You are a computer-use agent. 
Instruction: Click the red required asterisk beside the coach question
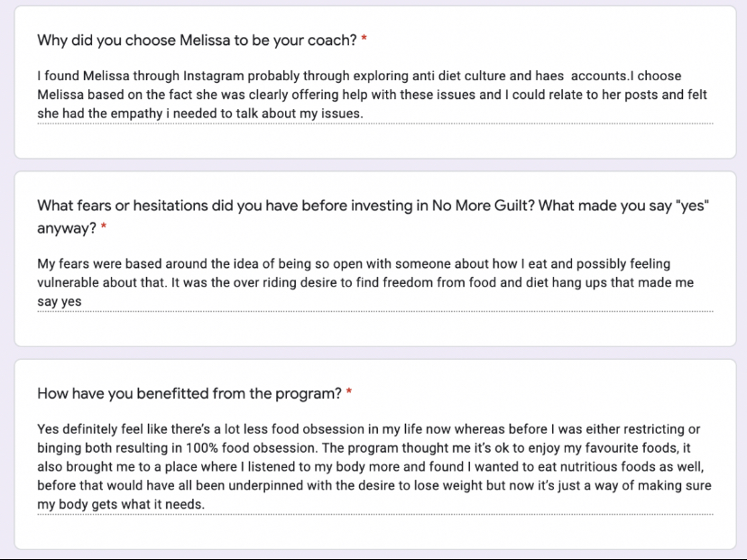click(x=364, y=38)
